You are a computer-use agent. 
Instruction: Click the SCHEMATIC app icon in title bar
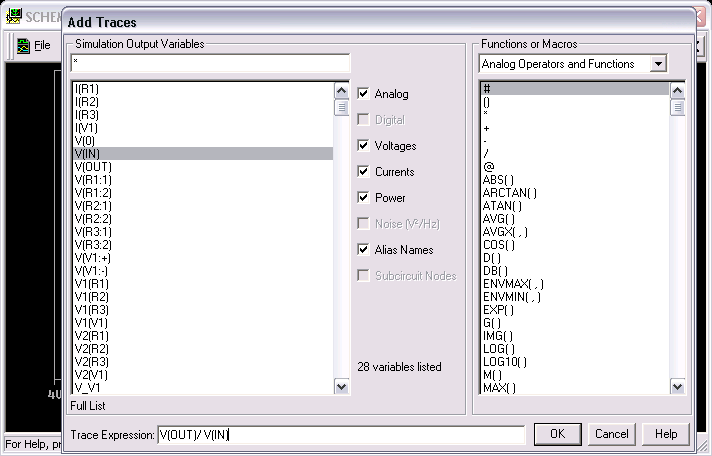[x=14, y=16]
